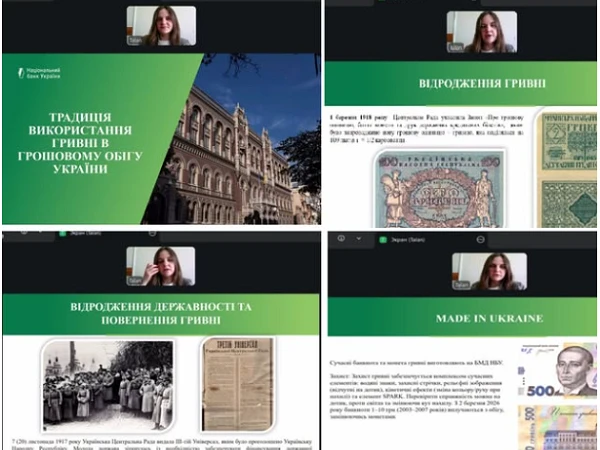600x450 pixels.
Task: Select speaker video thumbnail above the title slide
Action: (160, 27)
